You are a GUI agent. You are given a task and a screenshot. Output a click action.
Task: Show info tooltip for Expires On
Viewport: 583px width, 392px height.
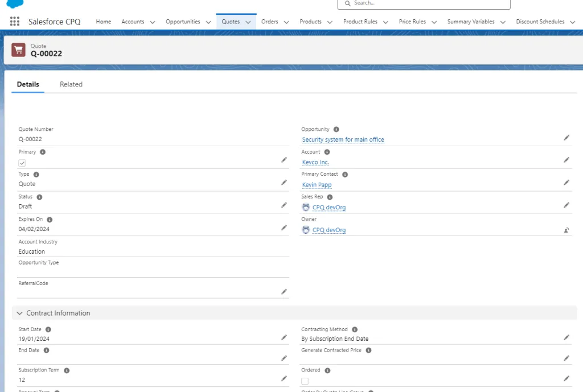coord(50,220)
